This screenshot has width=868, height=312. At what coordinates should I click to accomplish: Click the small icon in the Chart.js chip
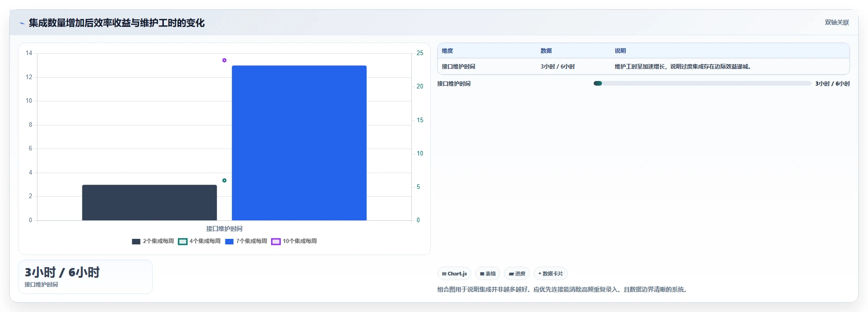pyautogui.click(x=444, y=274)
